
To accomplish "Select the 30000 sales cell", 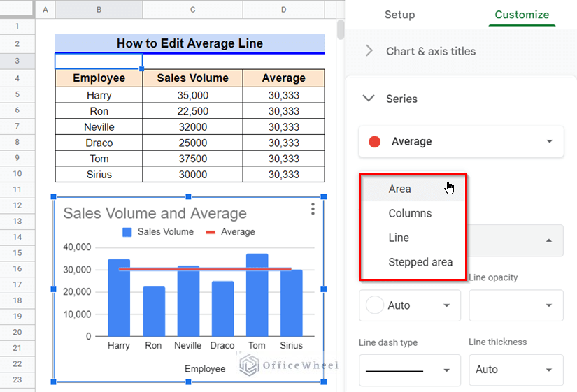I will (x=192, y=174).
